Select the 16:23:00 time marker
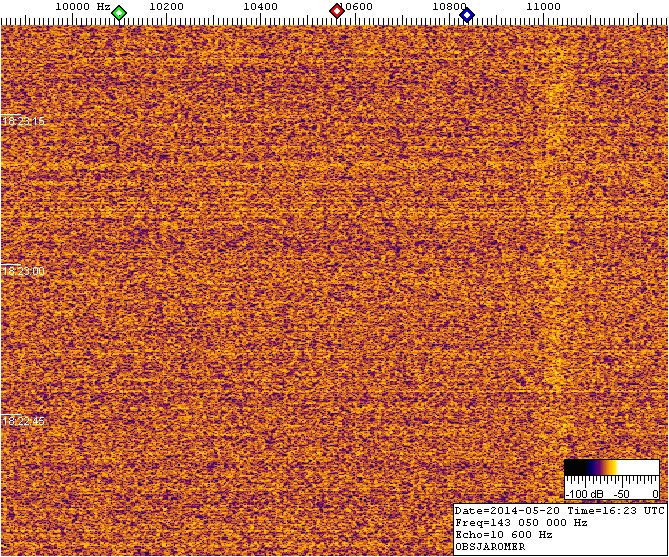 pyautogui.click(x=23, y=271)
